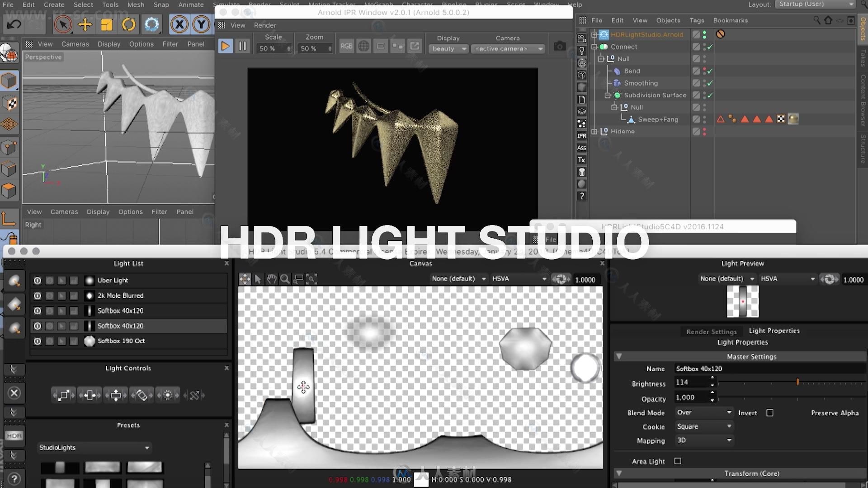
Task: Adjust the Opacity slider
Action: [x=792, y=398]
